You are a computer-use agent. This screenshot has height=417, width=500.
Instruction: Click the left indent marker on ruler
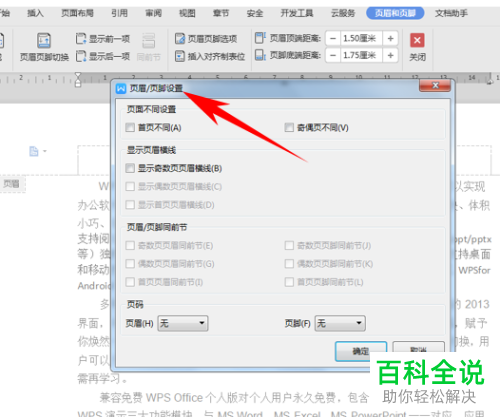coord(78,80)
